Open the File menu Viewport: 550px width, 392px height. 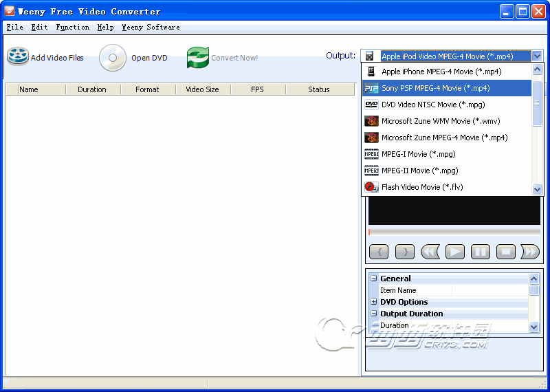[15, 28]
